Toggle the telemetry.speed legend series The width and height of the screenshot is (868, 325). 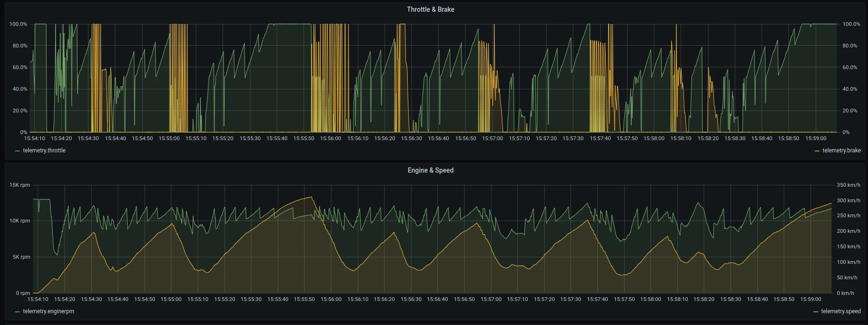pos(841,311)
